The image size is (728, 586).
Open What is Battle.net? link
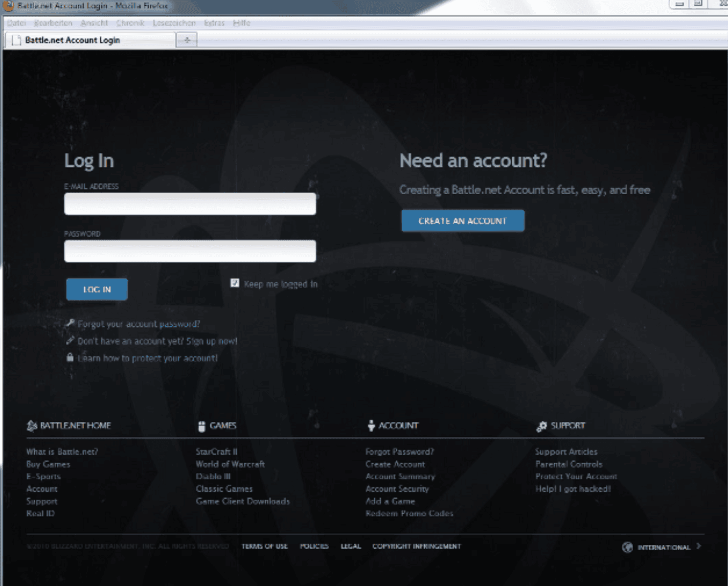point(62,451)
